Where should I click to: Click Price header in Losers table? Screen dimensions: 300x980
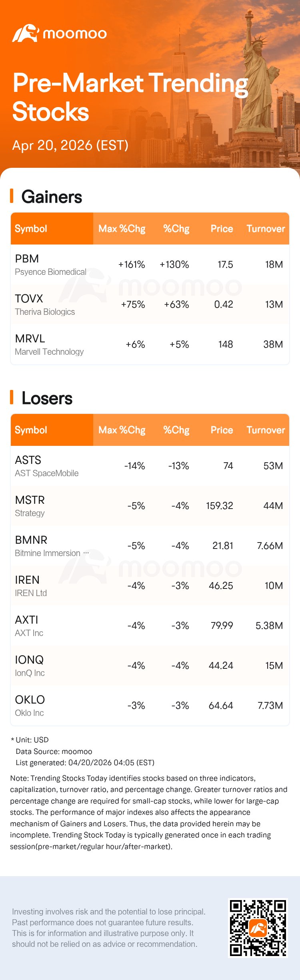[222, 430]
